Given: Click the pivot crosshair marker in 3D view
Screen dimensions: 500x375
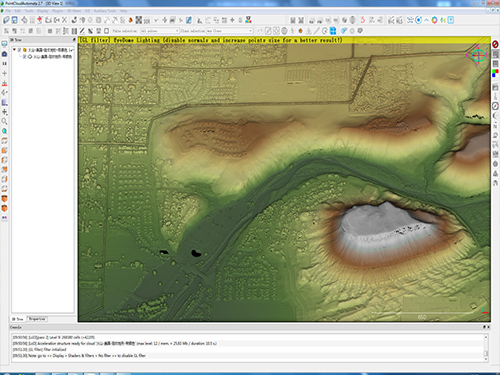Looking at the screenshot, I should 478,55.
